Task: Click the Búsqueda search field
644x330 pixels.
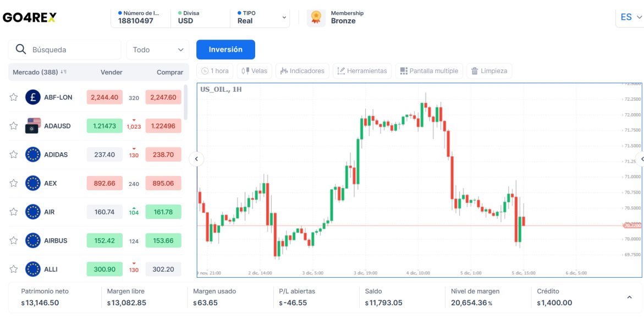Action: click(x=71, y=50)
